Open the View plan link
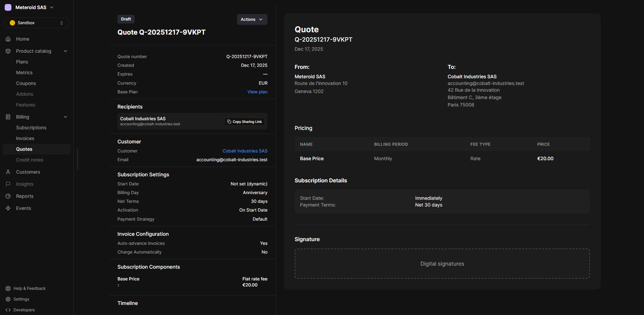 coord(257,92)
